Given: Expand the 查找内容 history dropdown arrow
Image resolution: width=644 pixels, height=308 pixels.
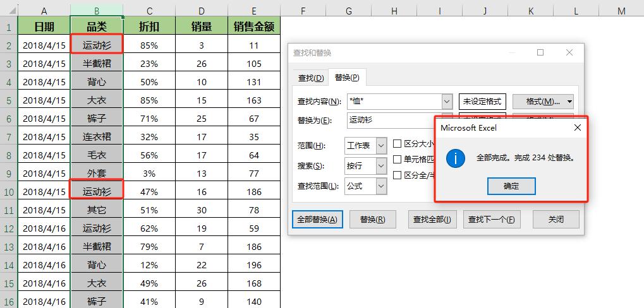Looking at the screenshot, I should [x=447, y=102].
